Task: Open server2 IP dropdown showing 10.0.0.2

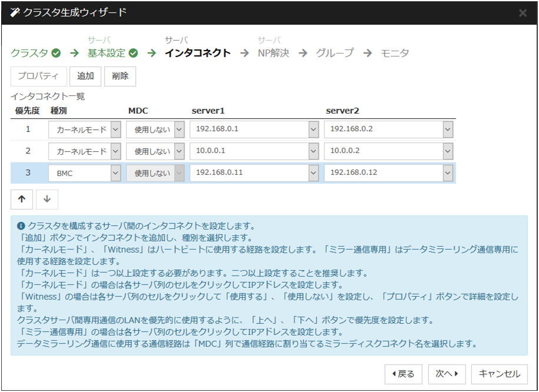Action: coord(448,151)
